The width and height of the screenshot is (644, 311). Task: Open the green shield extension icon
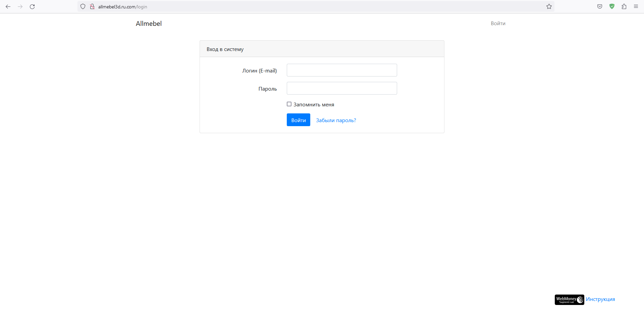click(x=612, y=6)
